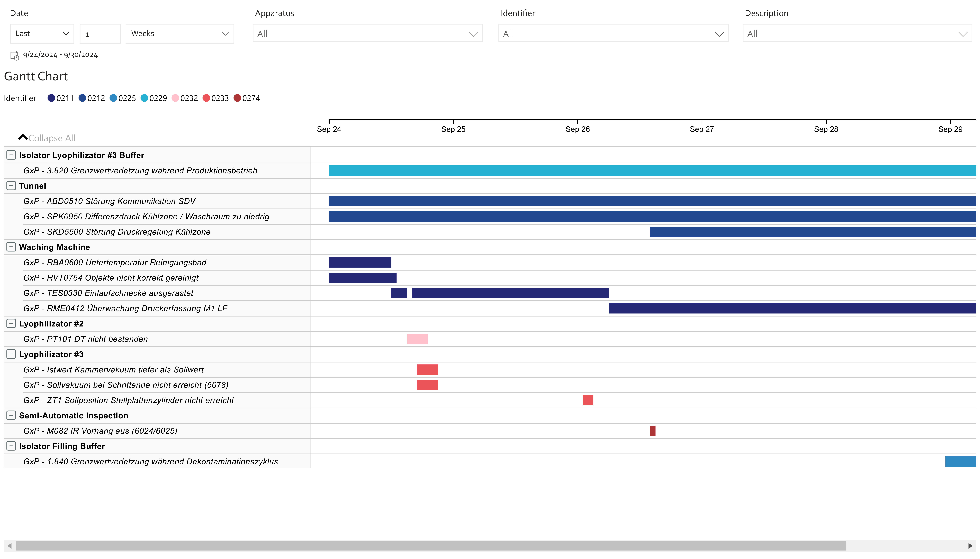Image resolution: width=980 pixels, height=559 pixels.
Task: Click the number of weeks input field
Action: pos(100,34)
